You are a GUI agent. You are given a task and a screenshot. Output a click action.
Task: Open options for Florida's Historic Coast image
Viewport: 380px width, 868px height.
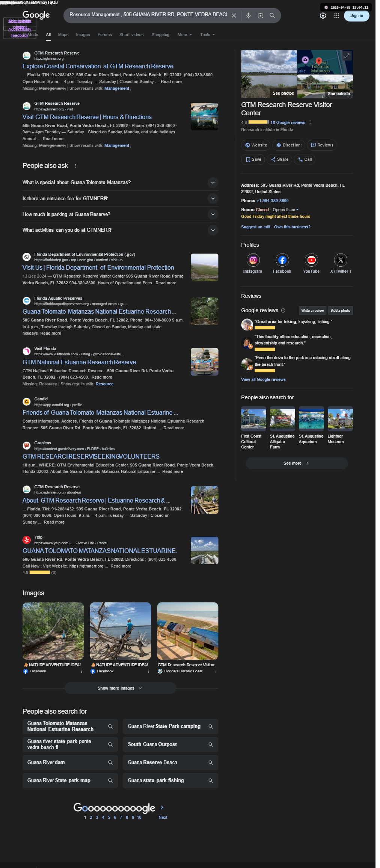pos(216,671)
